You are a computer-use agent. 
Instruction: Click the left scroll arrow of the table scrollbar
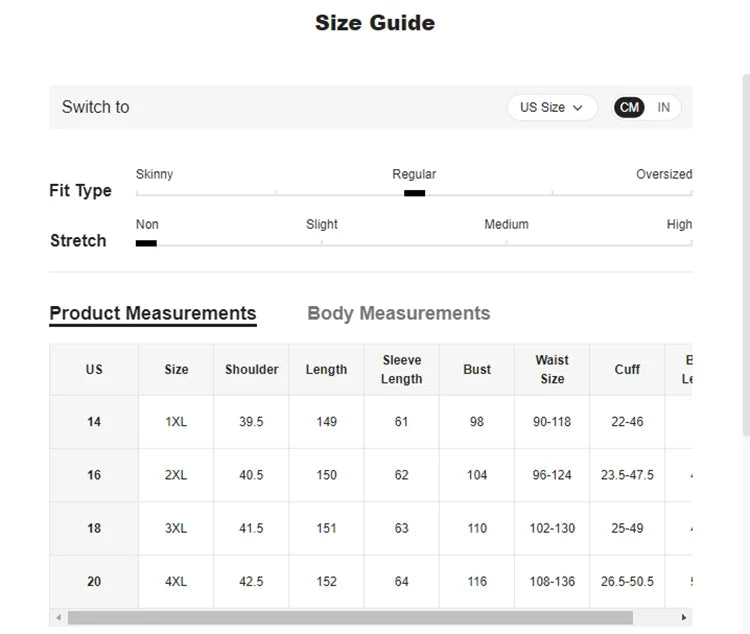(x=58, y=617)
